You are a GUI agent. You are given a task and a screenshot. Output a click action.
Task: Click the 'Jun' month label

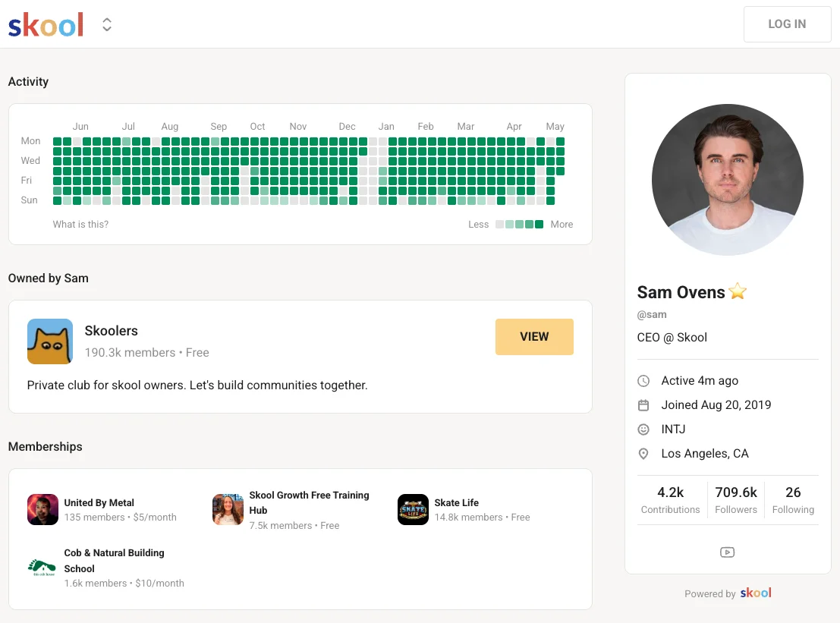(x=80, y=127)
